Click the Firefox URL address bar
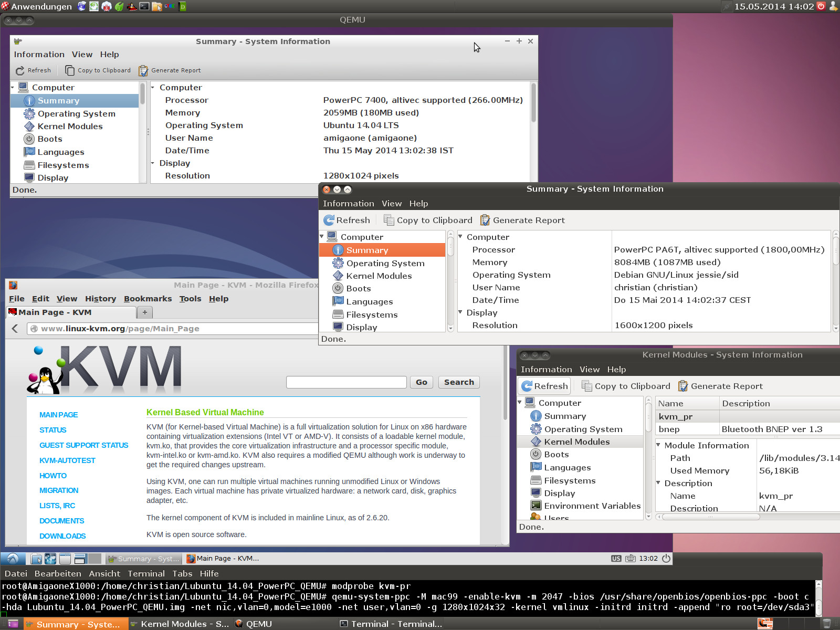This screenshot has width=840, height=630. (173, 329)
